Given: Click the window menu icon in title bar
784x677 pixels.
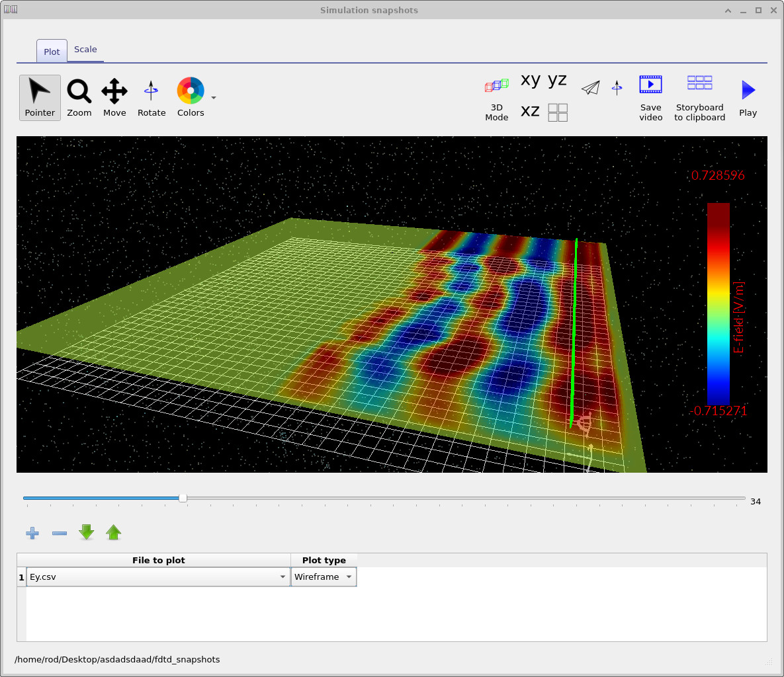Looking at the screenshot, I should 11,9.
